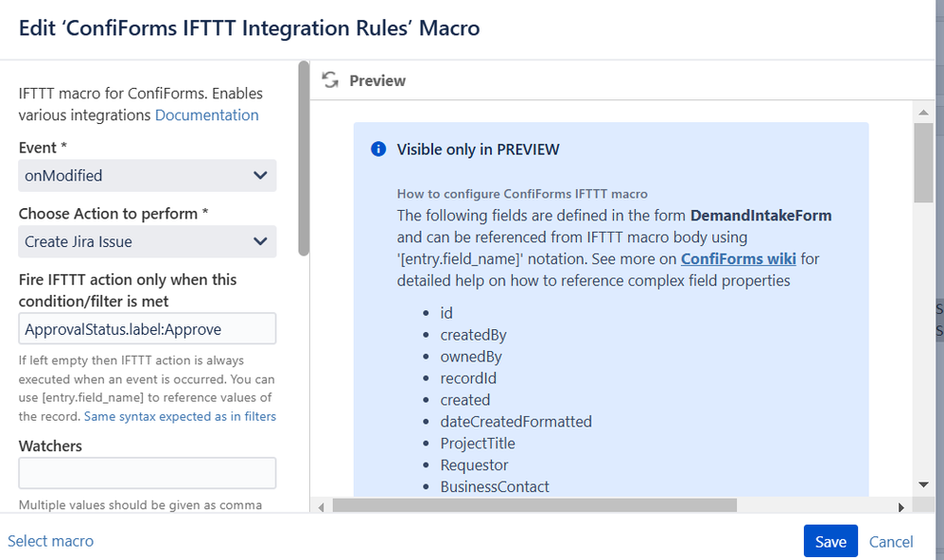Viewport: 944px width, 560px height.
Task: Click the scroll-down arrow of the preview scrollbar
Action: (924, 483)
